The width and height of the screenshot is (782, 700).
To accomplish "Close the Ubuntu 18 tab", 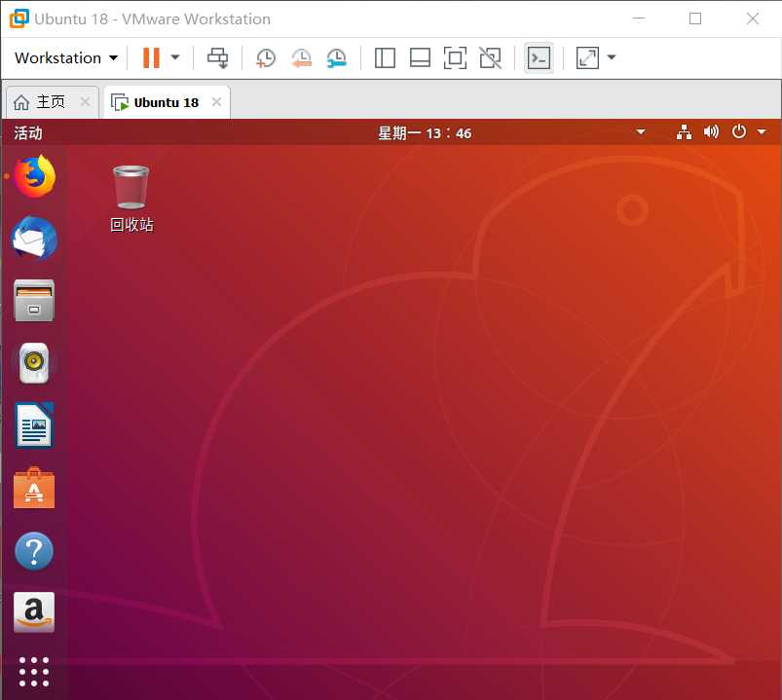I will tap(216, 101).
